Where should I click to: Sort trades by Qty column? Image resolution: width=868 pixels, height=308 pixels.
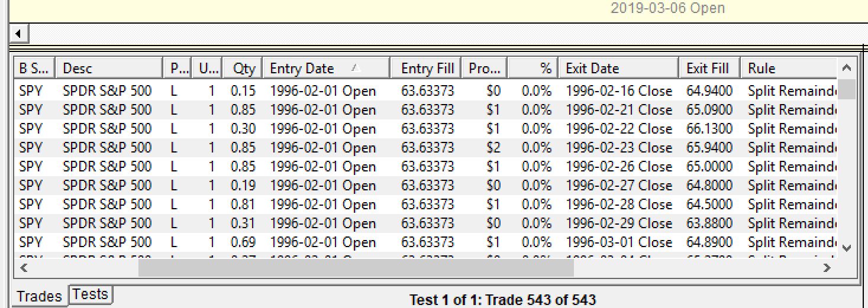coord(243,69)
